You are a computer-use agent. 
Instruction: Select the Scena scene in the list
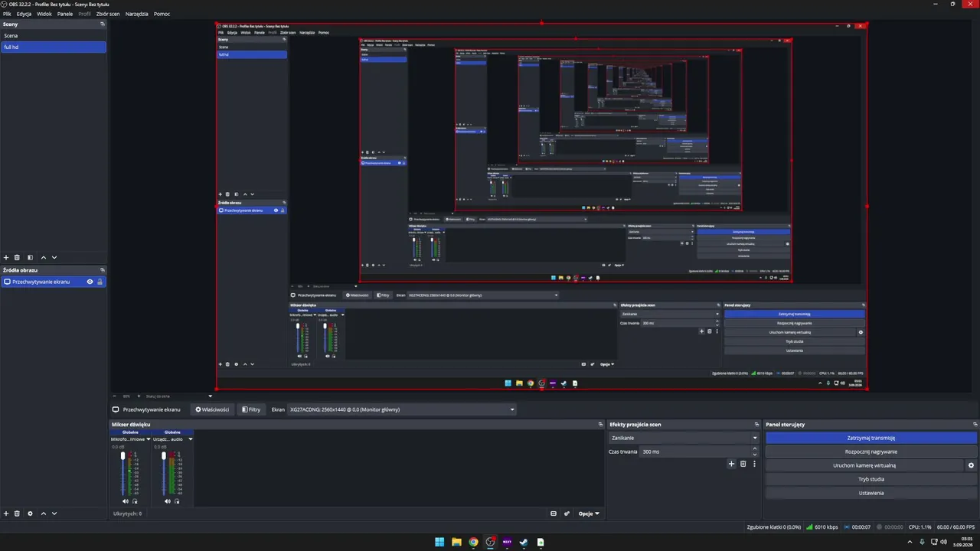coord(53,36)
